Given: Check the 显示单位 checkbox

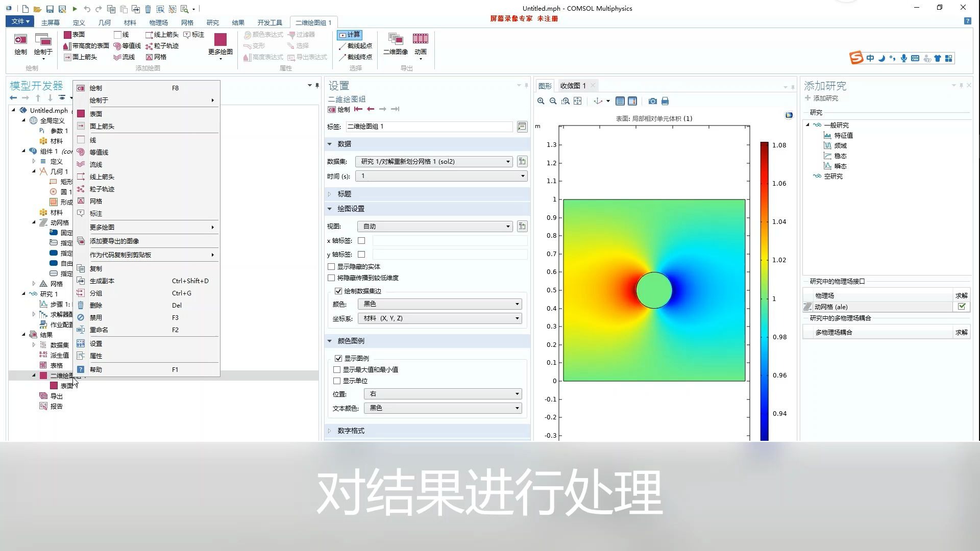Looking at the screenshot, I should click(x=337, y=381).
